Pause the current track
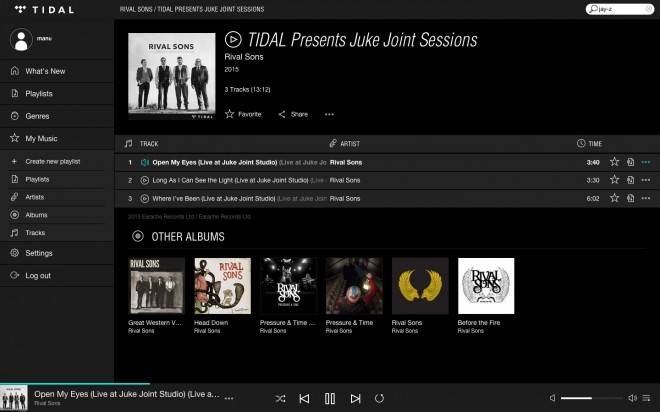 tap(330, 398)
